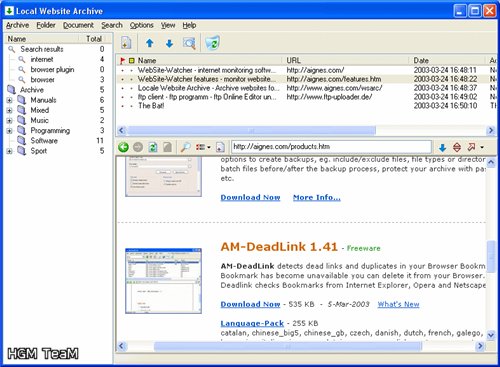The height and width of the screenshot is (367, 500).
Task: Open the Search menu
Action: (x=112, y=25)
